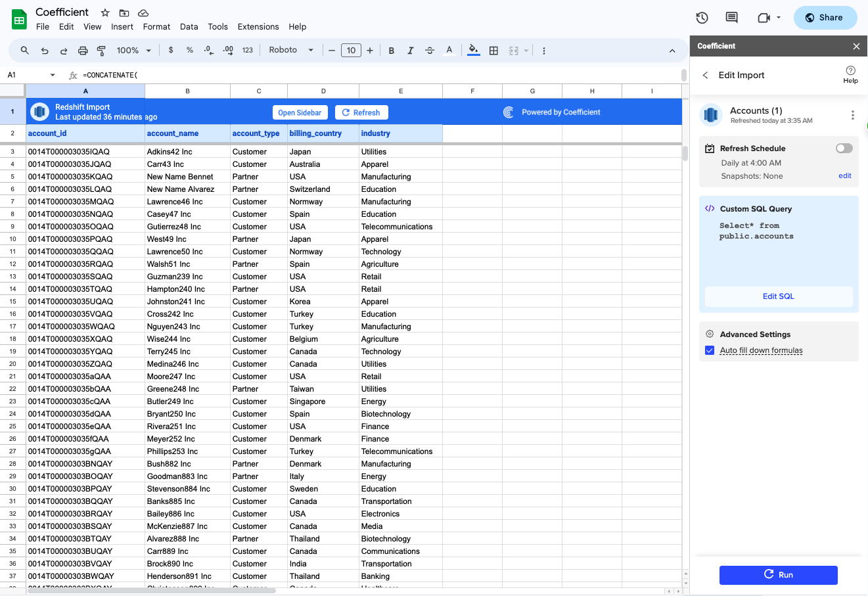Open the Insert menu
The height and width of the screenshot is (596, 868).
122,27
